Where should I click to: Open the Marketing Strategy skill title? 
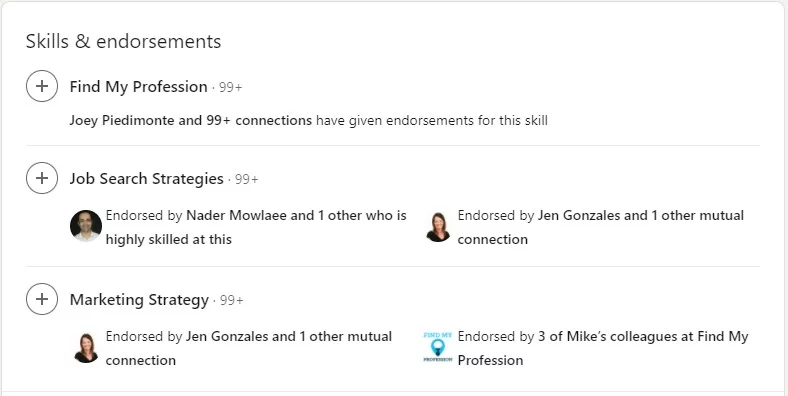point(139,300)
